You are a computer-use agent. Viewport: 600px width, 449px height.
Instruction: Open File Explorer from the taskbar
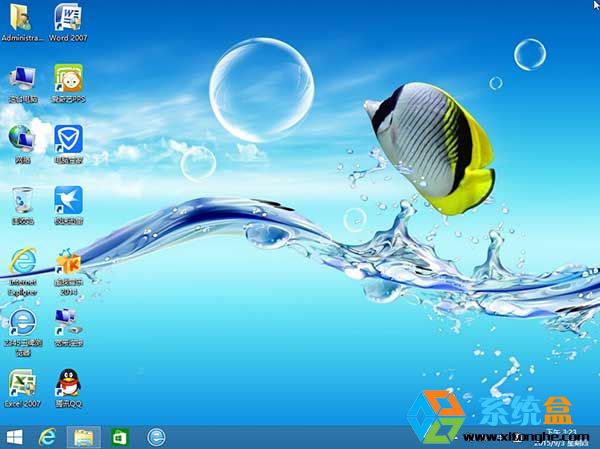[x=83, y=437]
